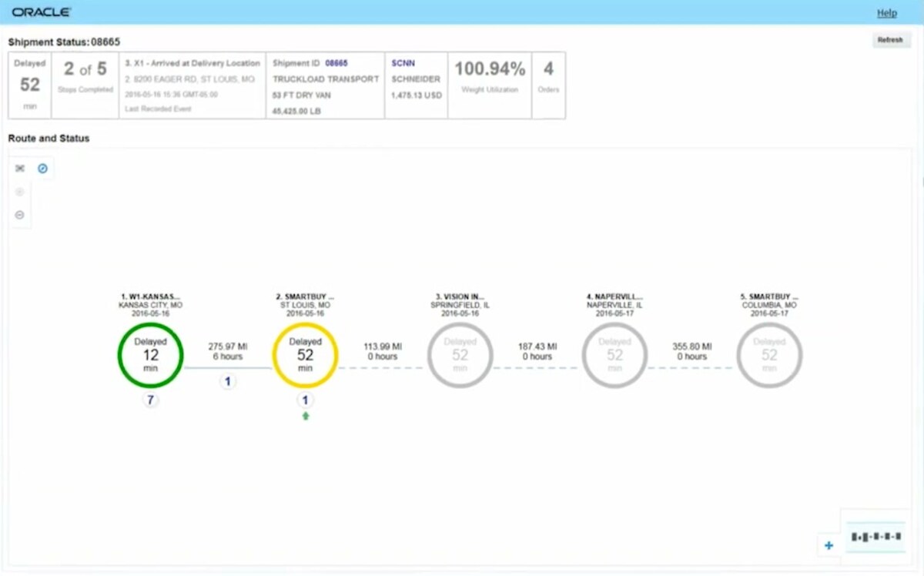Image resolution: width=924 pixels, height=576 pixels.
Task: Select the green Delayed 12 min stop circle
Action: pyautogui.click(x=150, y=355)
